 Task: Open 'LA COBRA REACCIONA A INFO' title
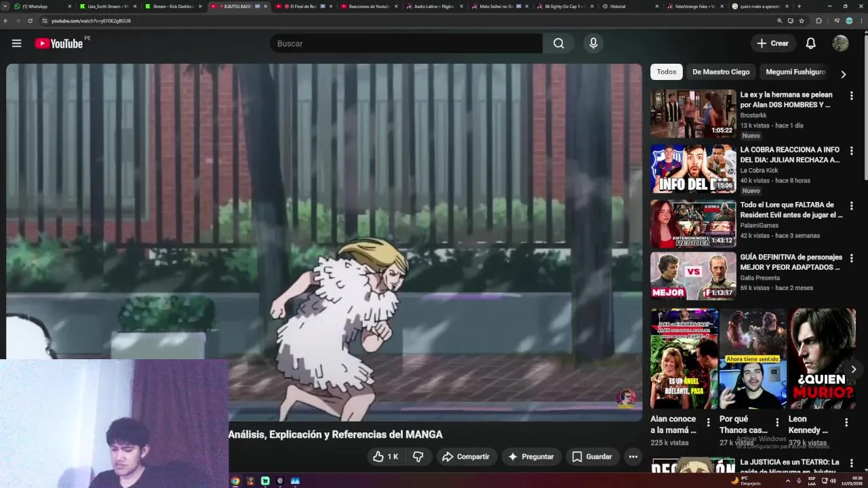pyautogui.click(x=790, y=155)
